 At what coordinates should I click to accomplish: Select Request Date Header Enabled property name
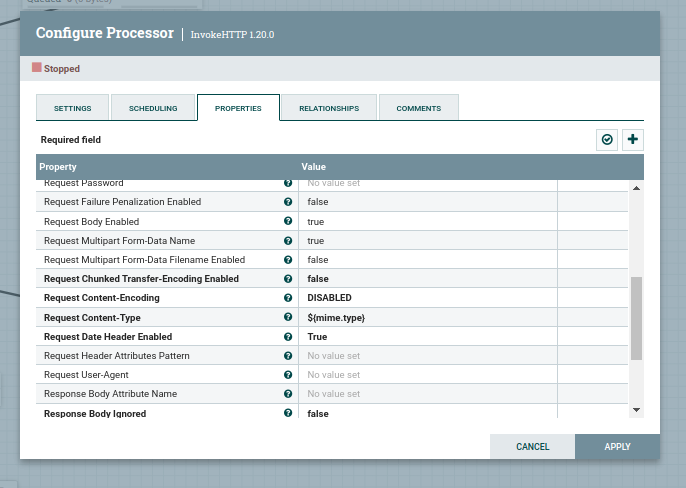point(108,337)
